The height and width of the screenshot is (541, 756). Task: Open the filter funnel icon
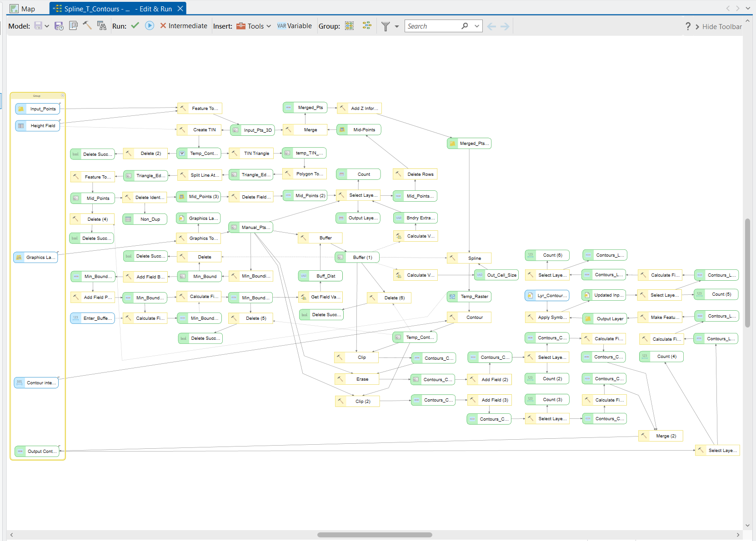coord(385,26)
